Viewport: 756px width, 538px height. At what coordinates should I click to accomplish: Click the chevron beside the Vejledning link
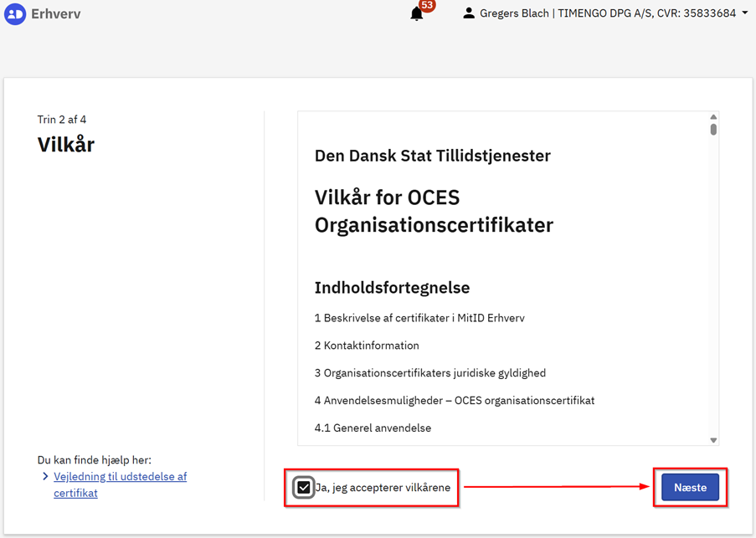pyautogui.click(x=45, y=477)
